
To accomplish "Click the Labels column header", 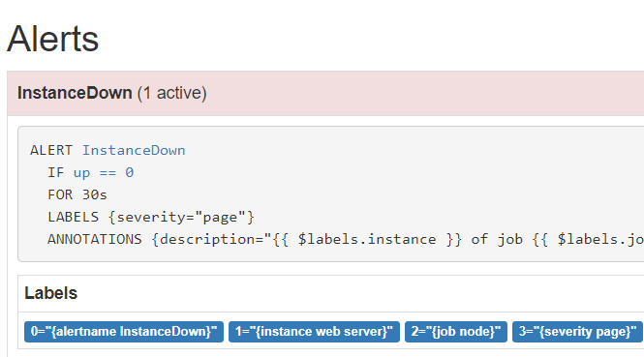I will [x=51, y=293].
